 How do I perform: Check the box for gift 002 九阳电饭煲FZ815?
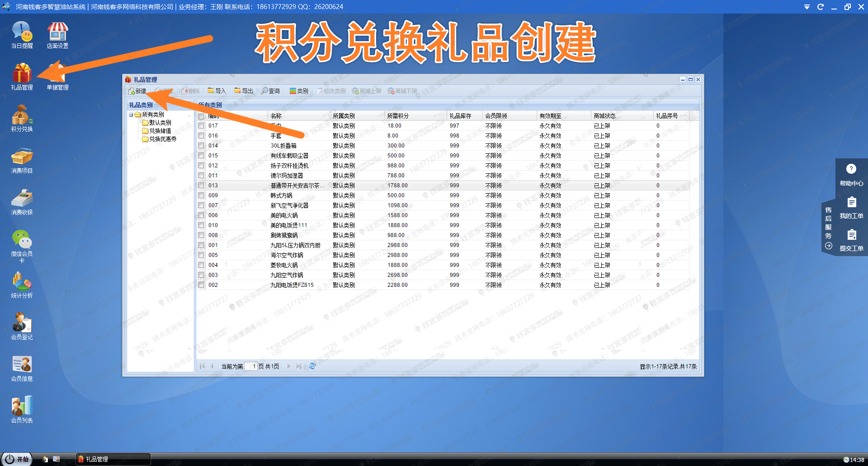[201, 285]
